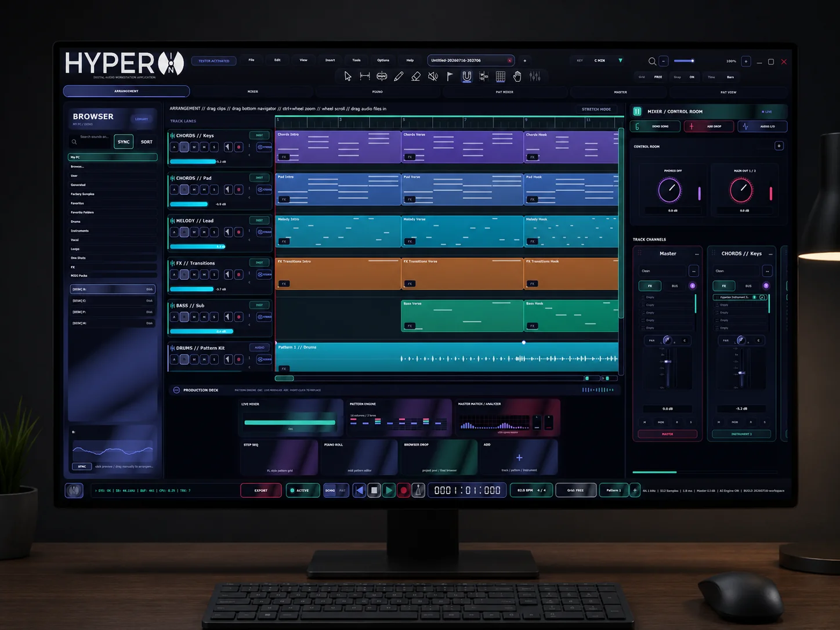Select the arrow pointer tool
This screenshot has height=630, width=840.
[347, 77]
